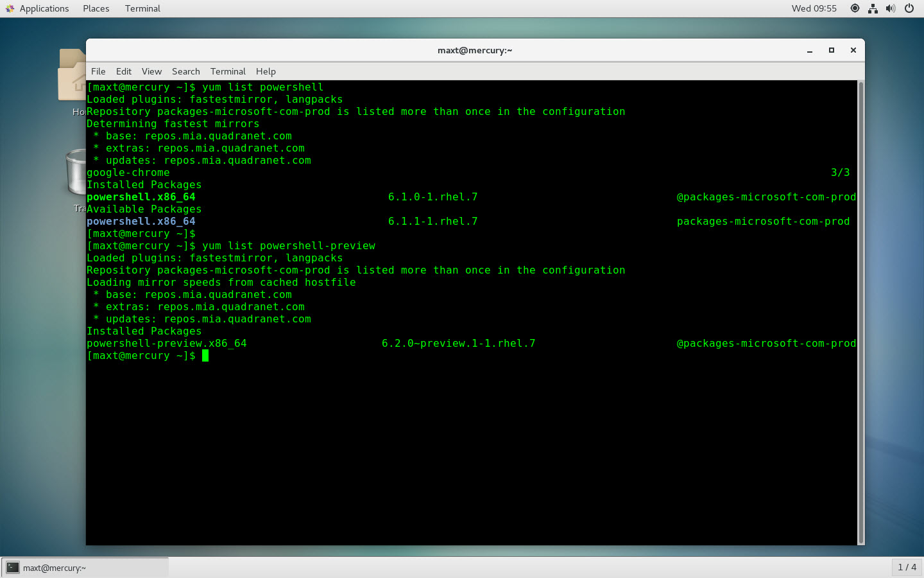Click 'Available Packages' heading

coord(144,209)
